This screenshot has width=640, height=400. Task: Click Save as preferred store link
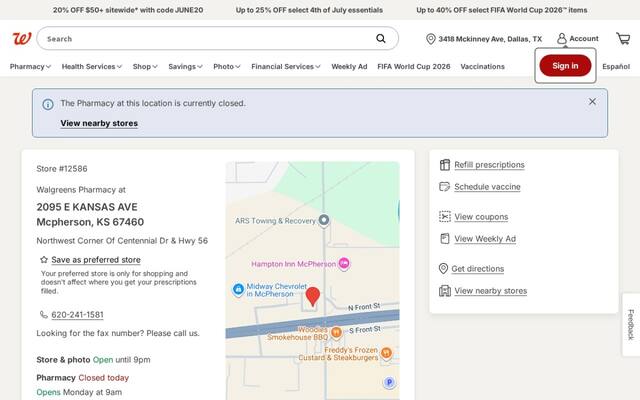(x=96, y=260)
